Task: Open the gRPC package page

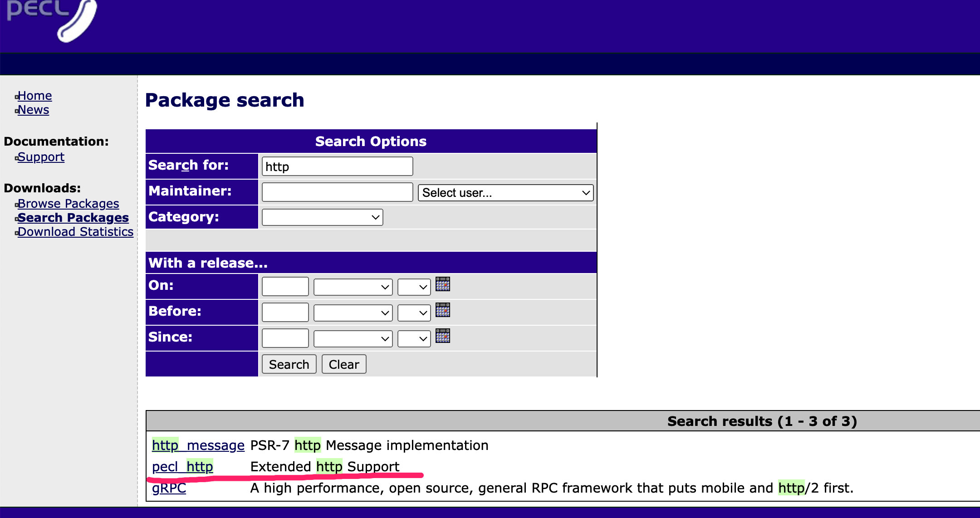Action: click(168, 488)
